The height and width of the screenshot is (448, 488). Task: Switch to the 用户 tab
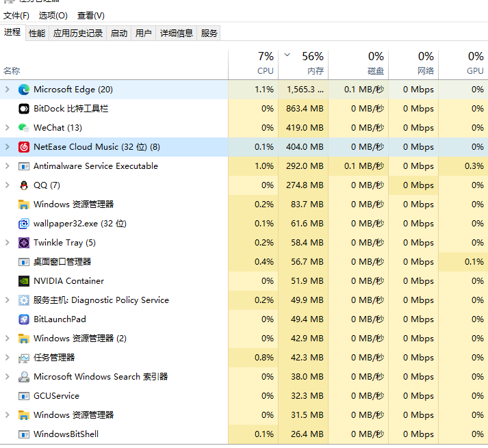[144, 34]
